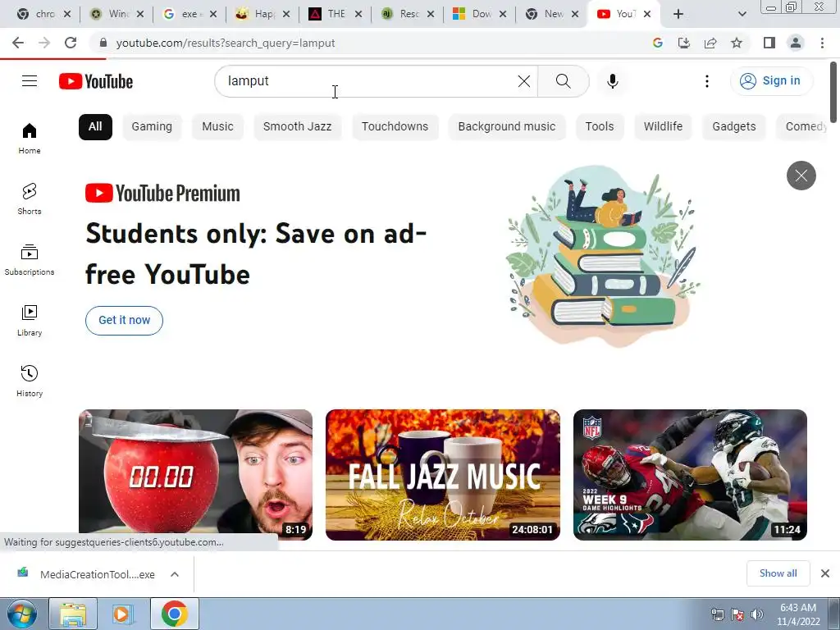Screen dimensions: 840x630
Task: Open Chrome's three-dot menu
Action: pos(822,43)
